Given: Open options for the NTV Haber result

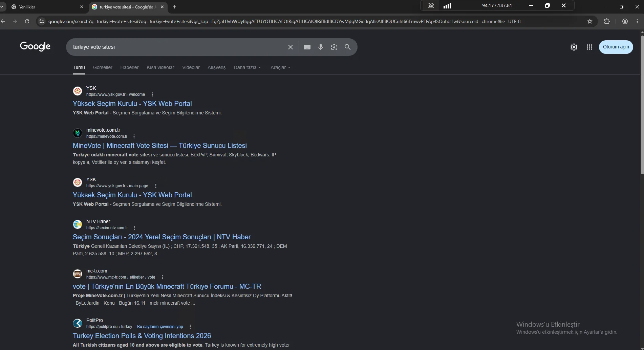Looking at the screenshot, I should [134, 228].
